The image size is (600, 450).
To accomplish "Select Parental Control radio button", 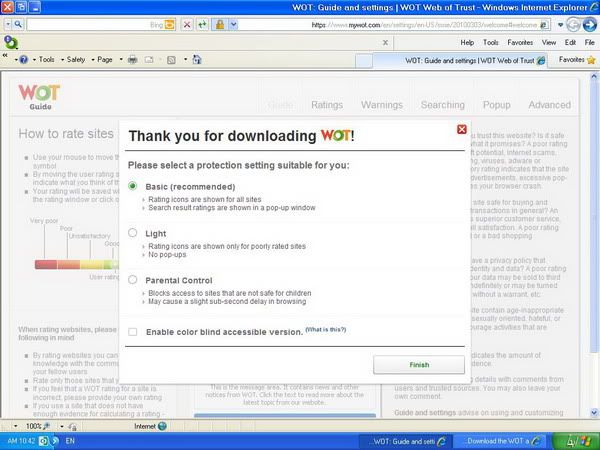I will 132,280.
